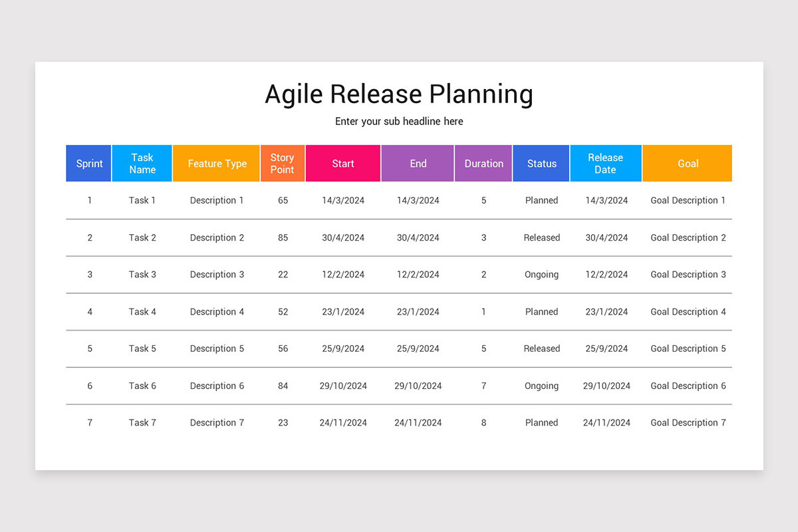The height and width of the screenshot is (532, 798).
Task: Click release date 24/11/2024 cell
Action: pos(606,423)
